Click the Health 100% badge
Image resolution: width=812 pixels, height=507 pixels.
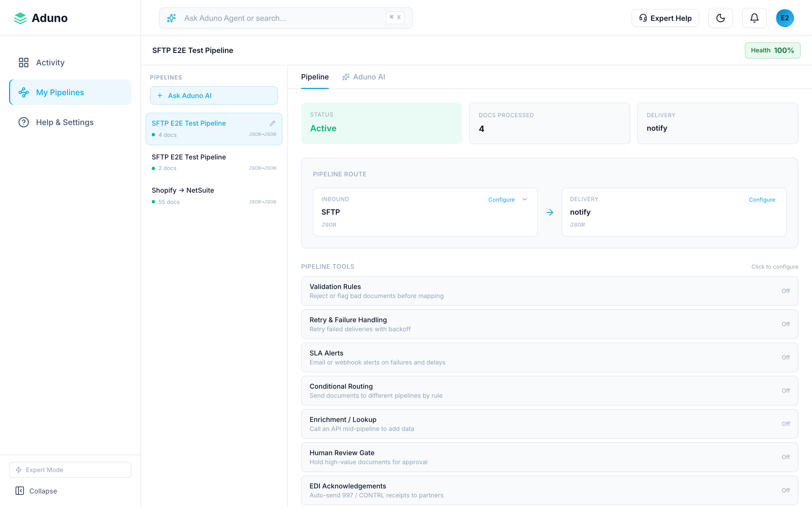click(773, 50)
